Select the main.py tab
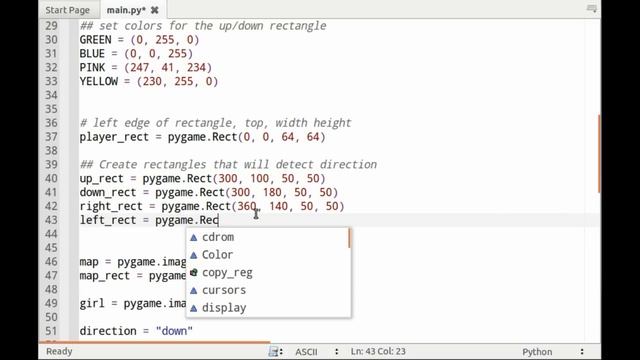Viewport: 640px width, 360px height. [126, 10]
